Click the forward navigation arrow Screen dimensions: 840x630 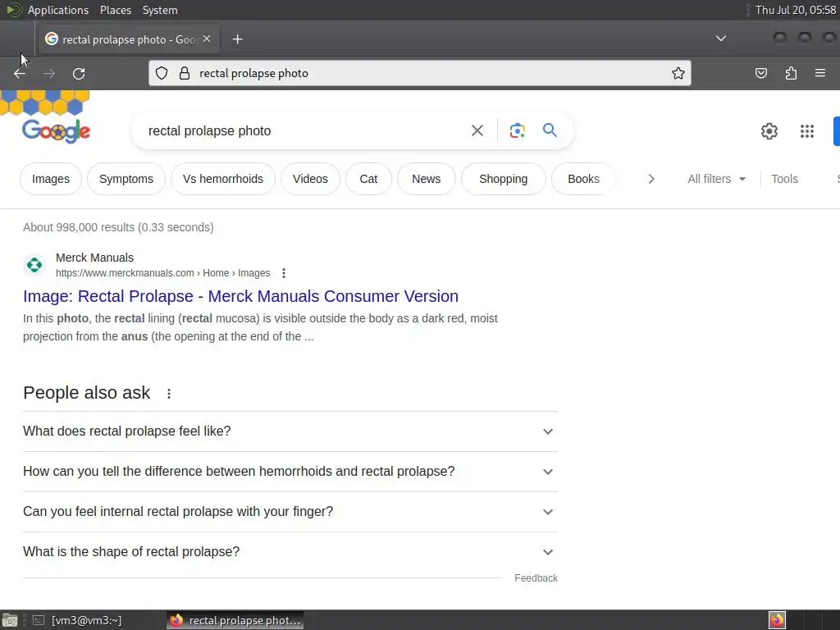(x=48, y=73)
